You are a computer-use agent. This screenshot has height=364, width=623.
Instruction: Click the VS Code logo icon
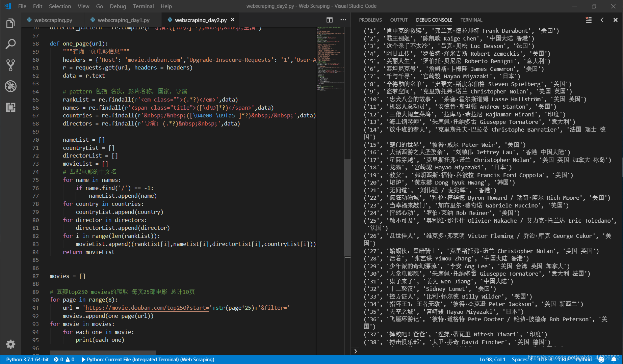click(8, 6)
